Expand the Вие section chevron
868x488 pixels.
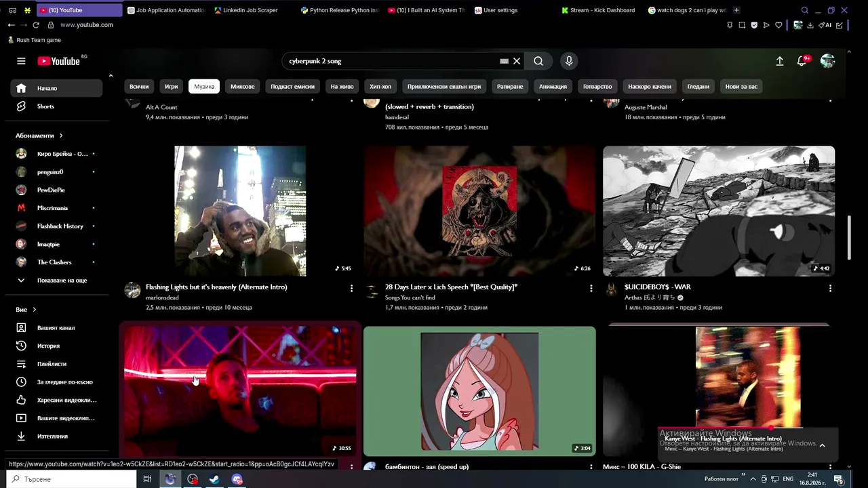point(34,310)
